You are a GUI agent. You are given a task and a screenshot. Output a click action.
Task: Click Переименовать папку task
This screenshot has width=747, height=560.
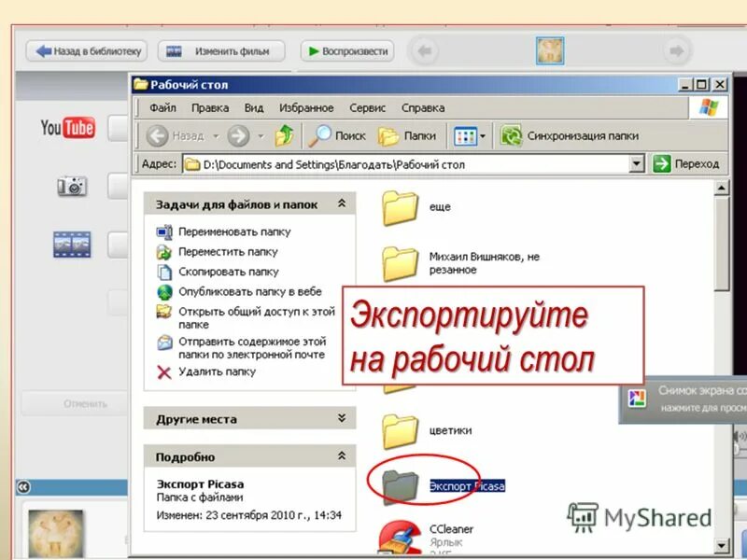coord(224,231)
